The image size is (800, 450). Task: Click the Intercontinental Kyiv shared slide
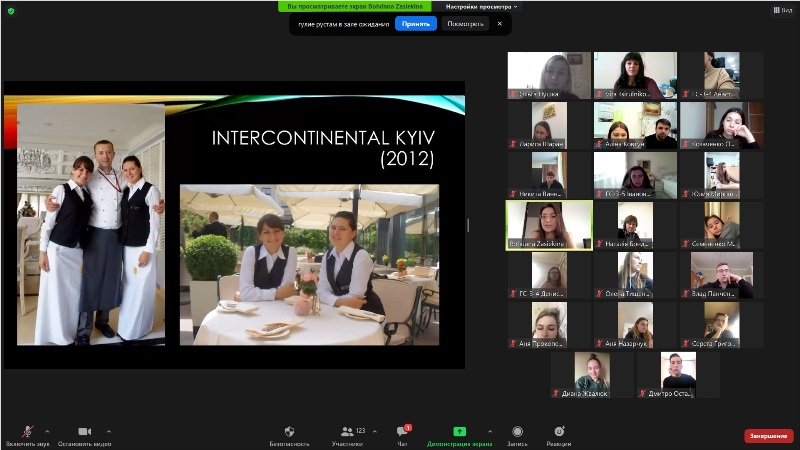(x=235, y=225)
